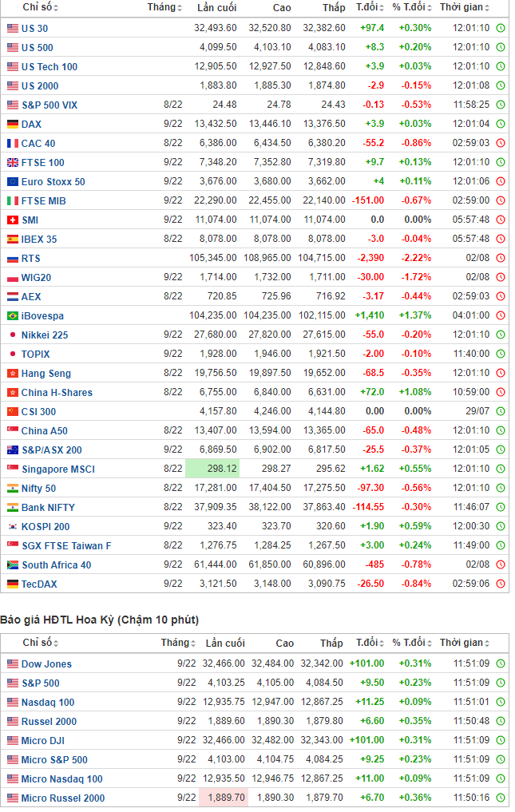Click the green clock icon in US 30 row
The height and width of the screenshot is (812, 515).
[501, 28]
